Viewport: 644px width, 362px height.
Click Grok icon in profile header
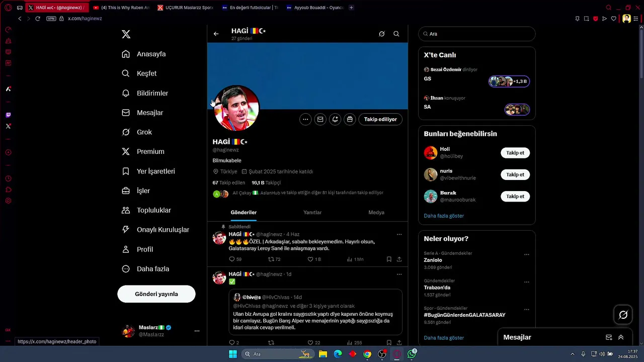382,34
